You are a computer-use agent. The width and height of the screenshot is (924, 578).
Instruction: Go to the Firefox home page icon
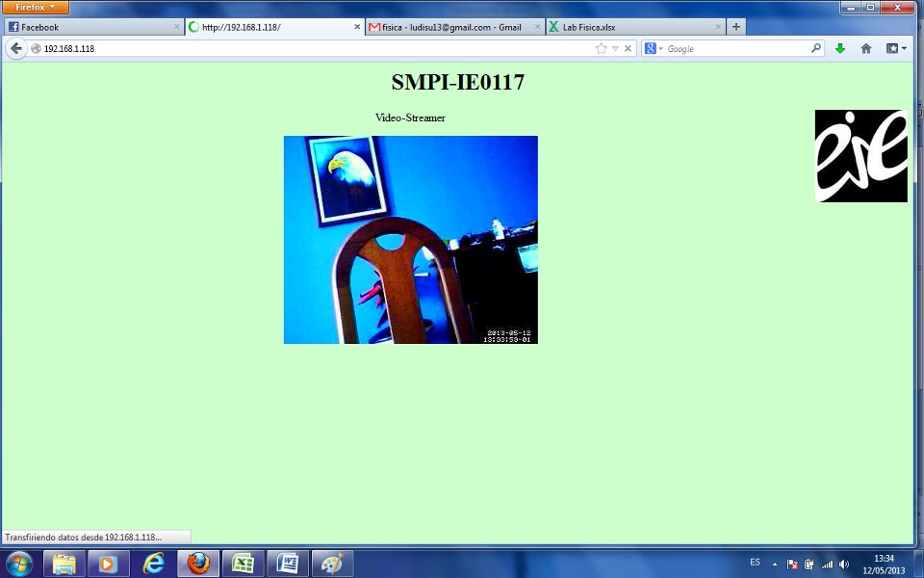click(866, 48)
